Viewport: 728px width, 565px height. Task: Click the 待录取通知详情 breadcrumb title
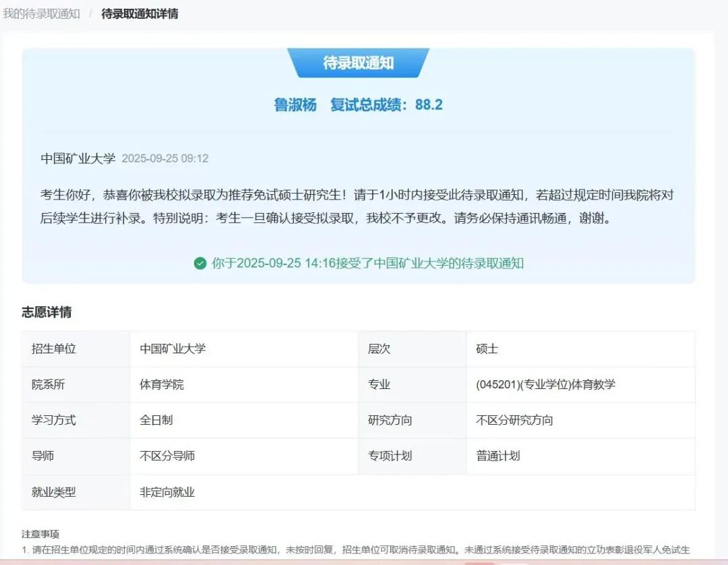tap(140, 14)
